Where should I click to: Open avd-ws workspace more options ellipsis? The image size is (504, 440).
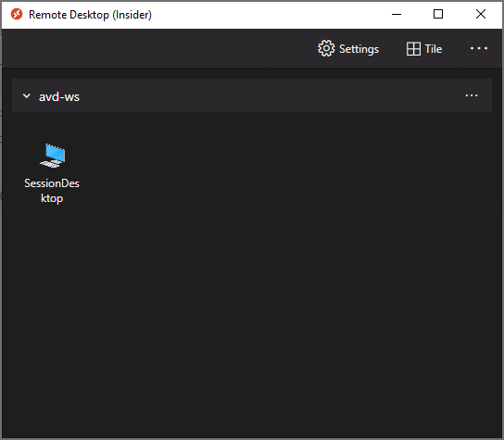[472, 95]
